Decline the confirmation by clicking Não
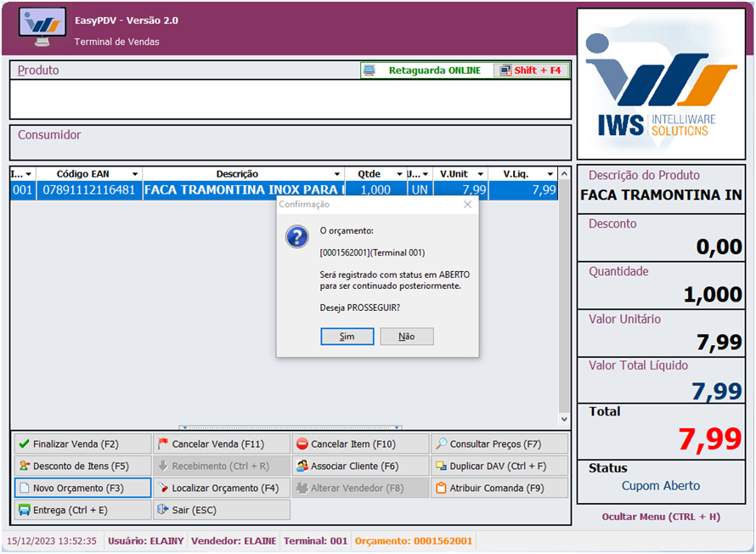The height and width of the screenshot is (554, 756). tap(407, 336)
